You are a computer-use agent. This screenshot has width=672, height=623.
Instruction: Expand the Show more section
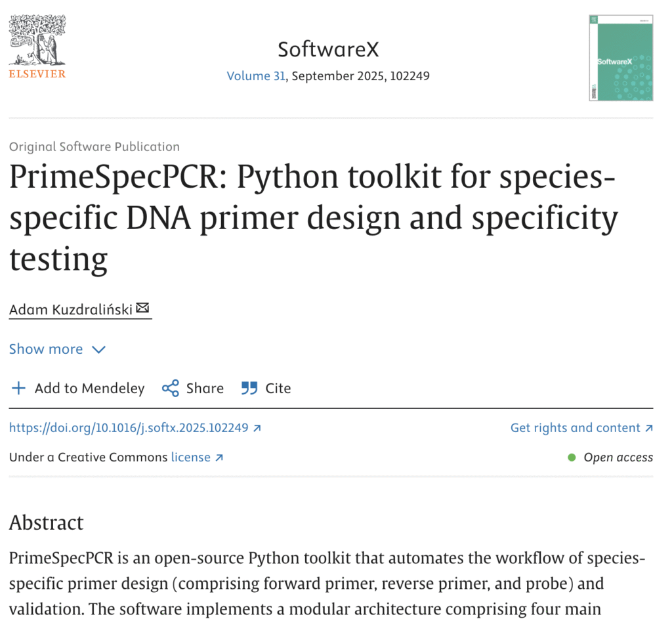pyautogui.click(x=46, y=349)
